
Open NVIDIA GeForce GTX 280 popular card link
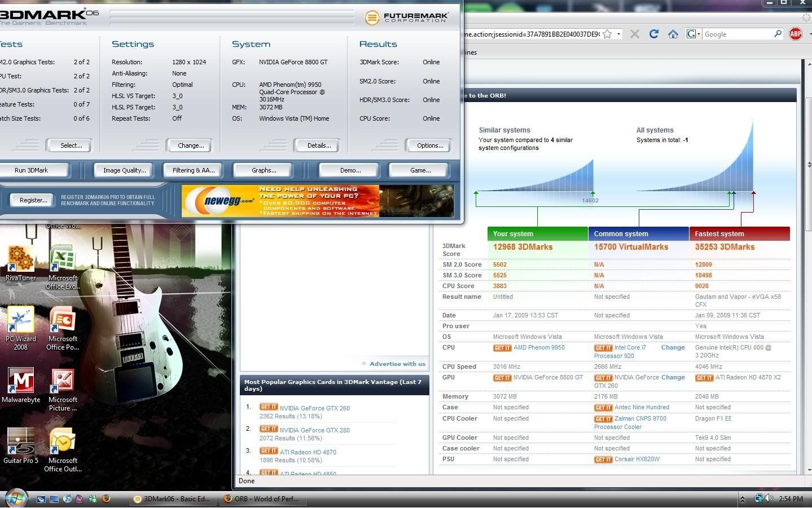click(314, 430)
